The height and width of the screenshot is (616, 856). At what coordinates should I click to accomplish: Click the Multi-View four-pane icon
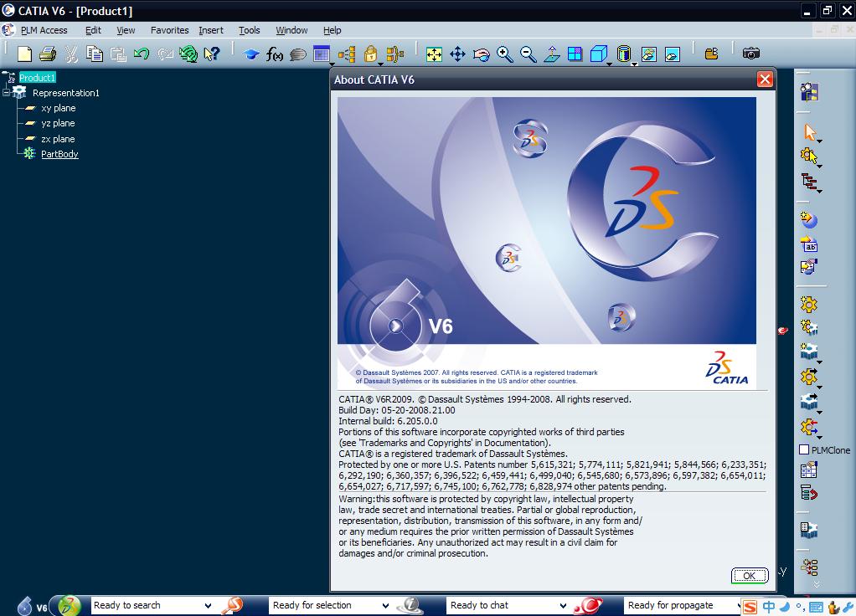point(575,54)
